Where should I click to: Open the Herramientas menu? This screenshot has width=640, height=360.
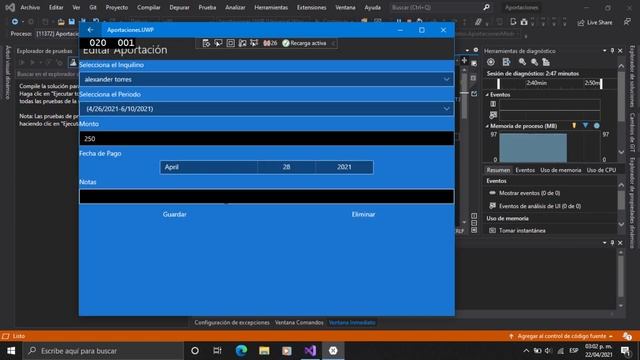271,7
